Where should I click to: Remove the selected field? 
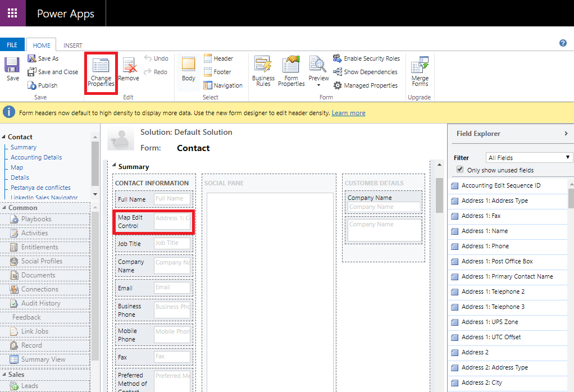tap(129, 69)
